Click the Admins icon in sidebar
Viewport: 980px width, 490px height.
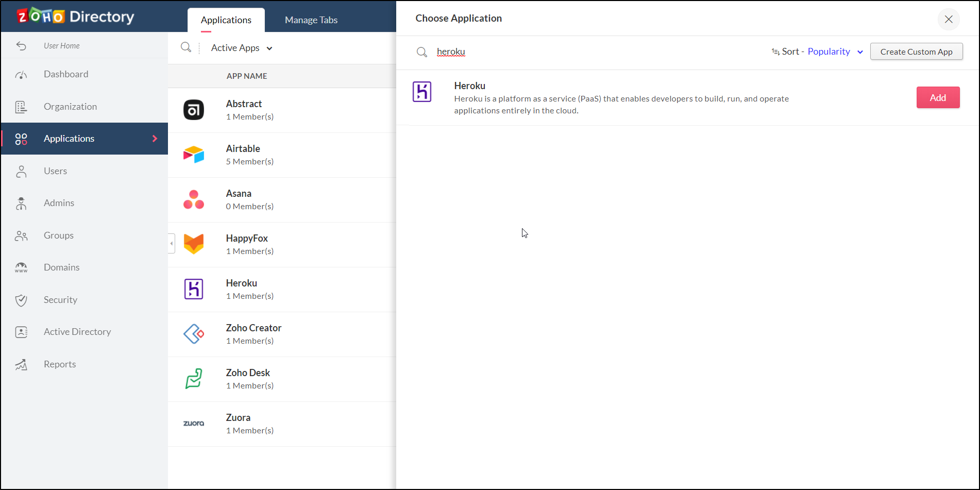pyautogui.click(x=21, y=203)
